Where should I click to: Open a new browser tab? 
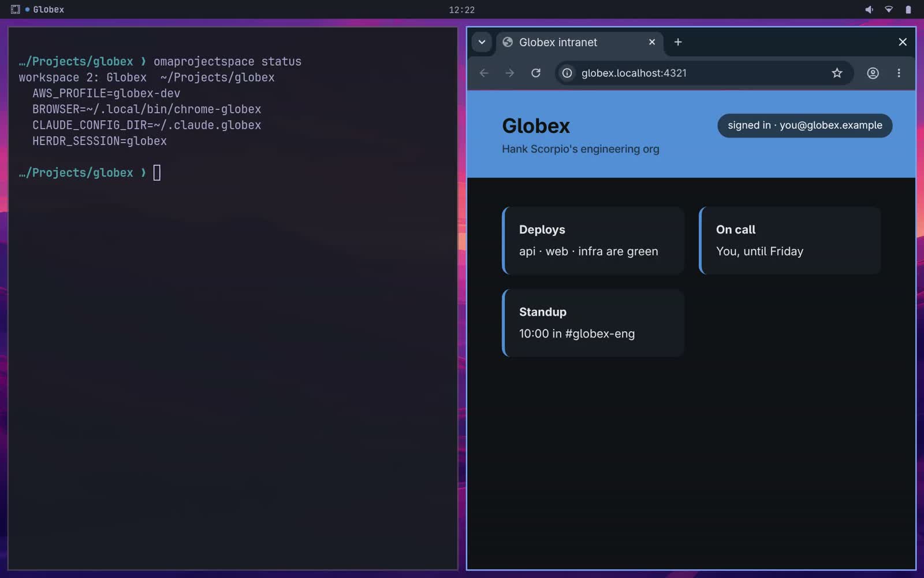tap(678, 42)
